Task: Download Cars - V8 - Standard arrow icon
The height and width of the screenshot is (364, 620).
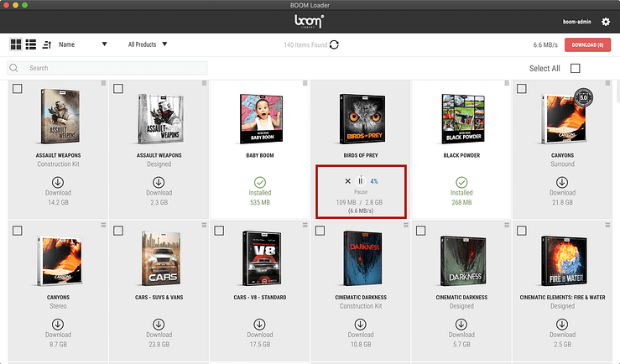Action: (259, 324)
